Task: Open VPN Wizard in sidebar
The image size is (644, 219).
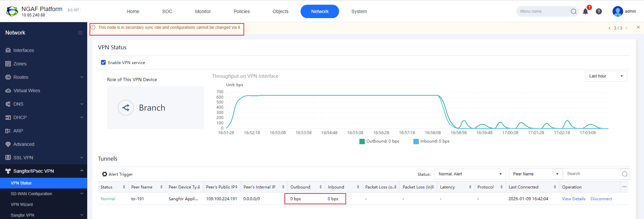Action: [22, 205]
